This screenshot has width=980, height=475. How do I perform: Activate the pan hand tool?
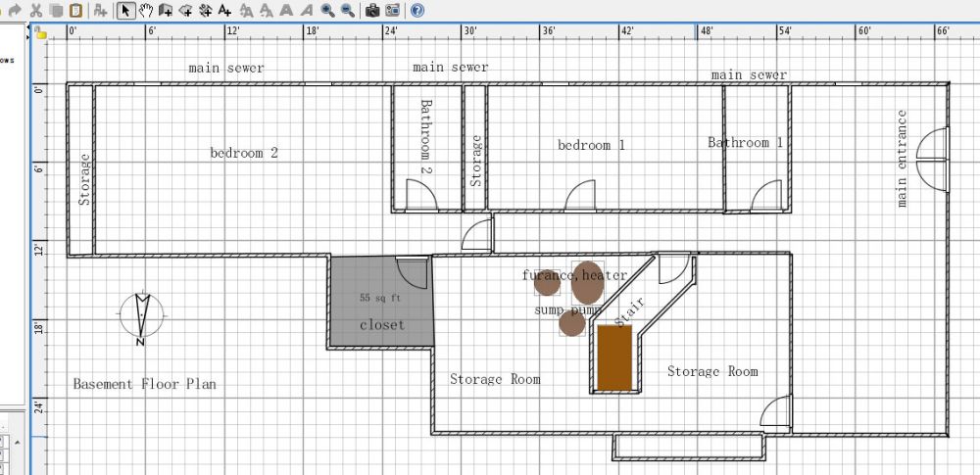pyautogui.click(x=145, y=11)
